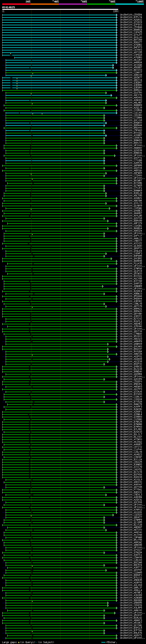Click the cyan ~100% identity legend segment

click(130, 4)
